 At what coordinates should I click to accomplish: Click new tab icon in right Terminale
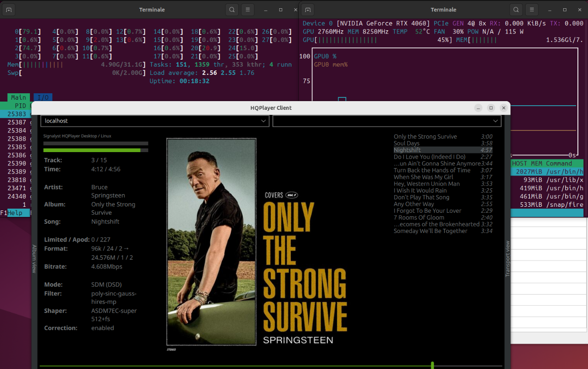pos(308,9)
